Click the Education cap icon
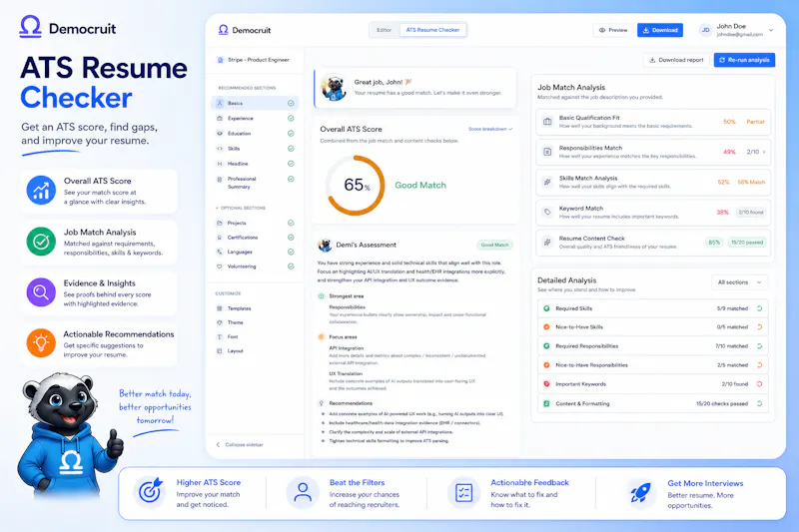The width and height of the screenshot is (799, 532). coord(220,134)
